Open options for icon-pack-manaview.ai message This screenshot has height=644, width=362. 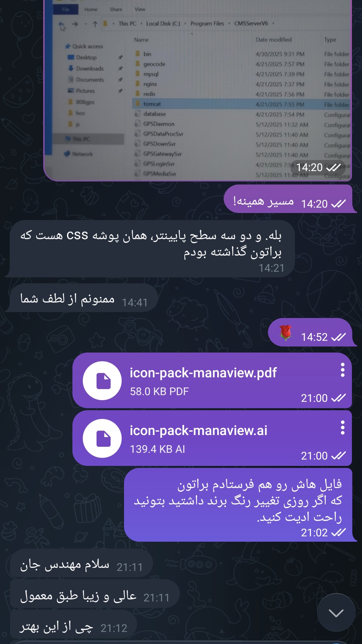click(x=342, y=428)
